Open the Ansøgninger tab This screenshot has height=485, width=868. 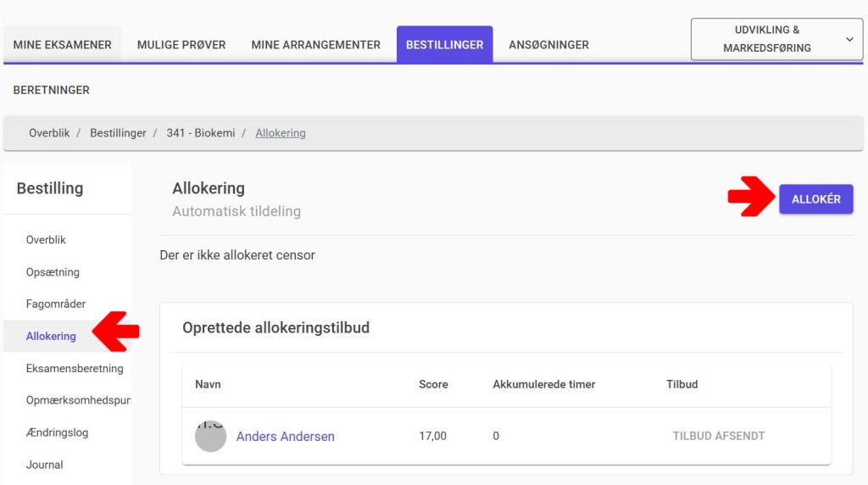(548, 45)
